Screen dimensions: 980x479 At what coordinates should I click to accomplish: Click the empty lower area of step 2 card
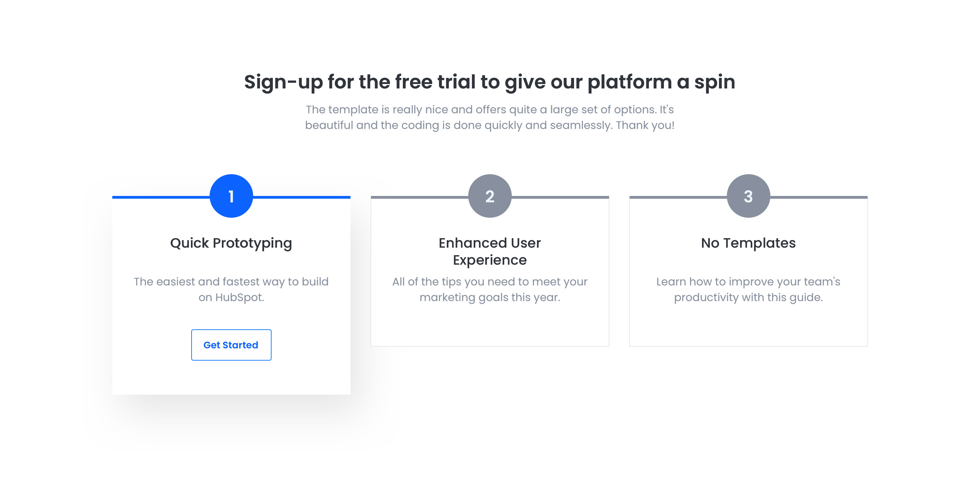[x=490, y=326]
